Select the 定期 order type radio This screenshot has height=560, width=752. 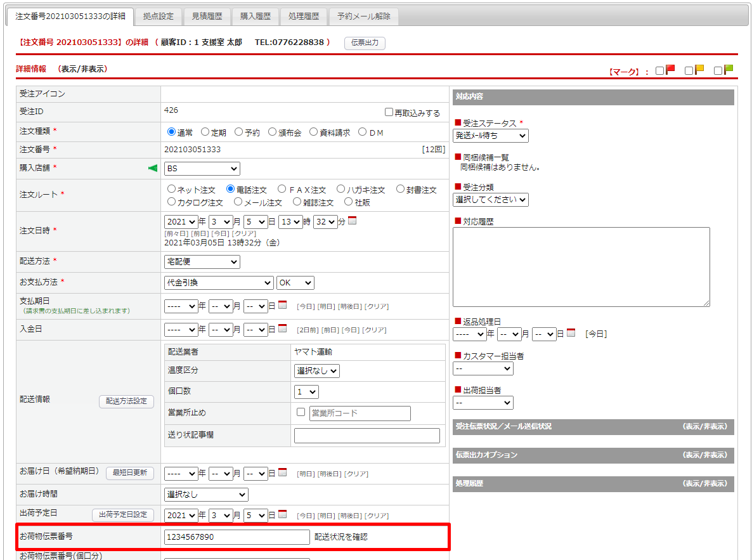tap(205, 132)
